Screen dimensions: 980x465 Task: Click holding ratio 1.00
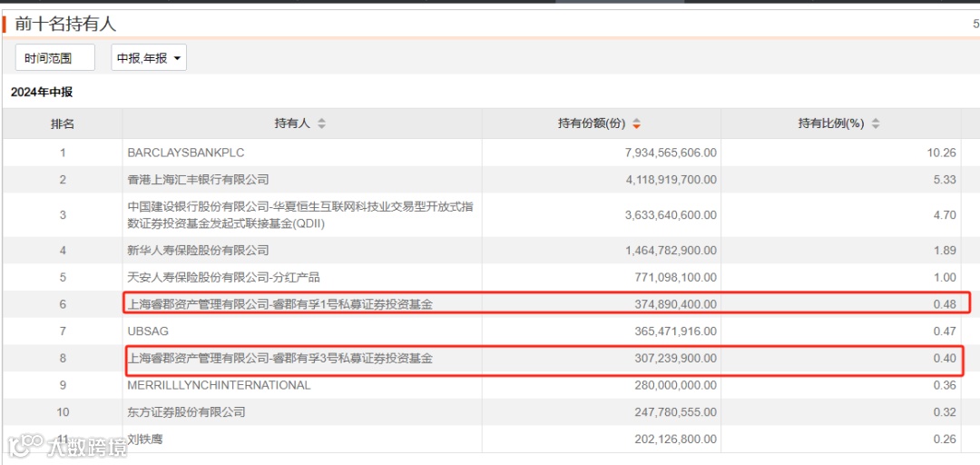tap(945, 277)
